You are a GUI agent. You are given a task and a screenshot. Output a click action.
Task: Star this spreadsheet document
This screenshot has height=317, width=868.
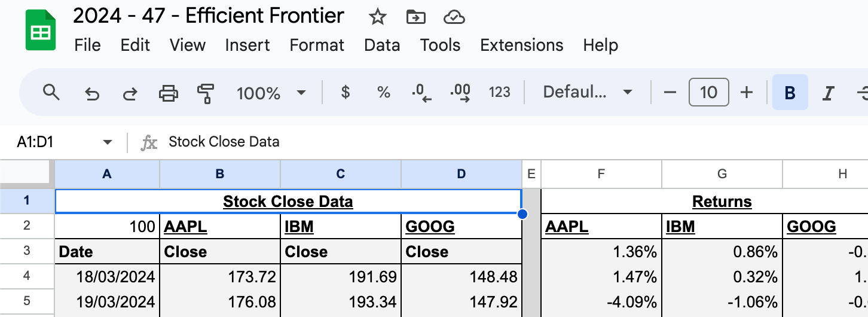pos(377,17)
